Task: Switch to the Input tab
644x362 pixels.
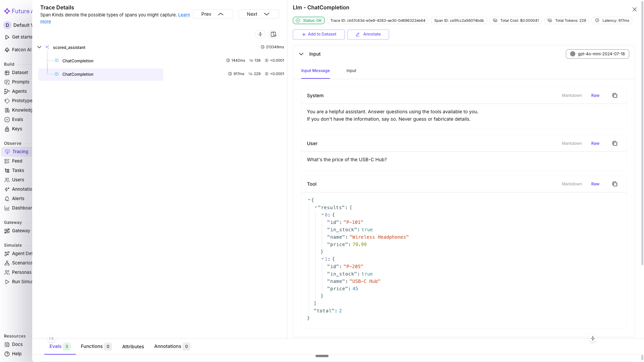Action: pos(351,71)
